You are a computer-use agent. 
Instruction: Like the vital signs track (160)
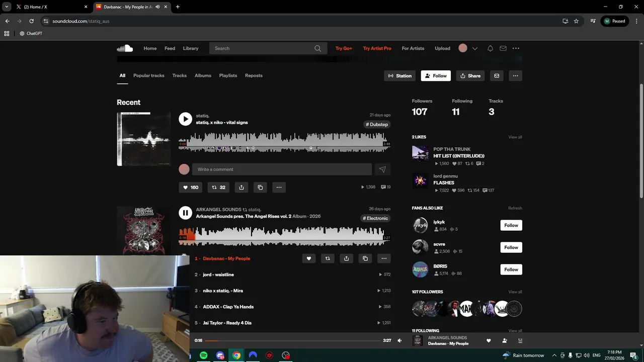point(191,187)
